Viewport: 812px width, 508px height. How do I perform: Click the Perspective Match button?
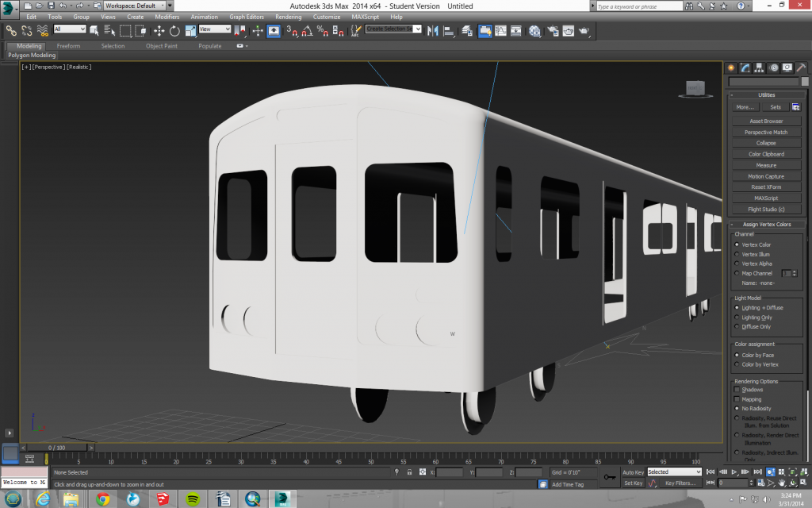(767, 133)
